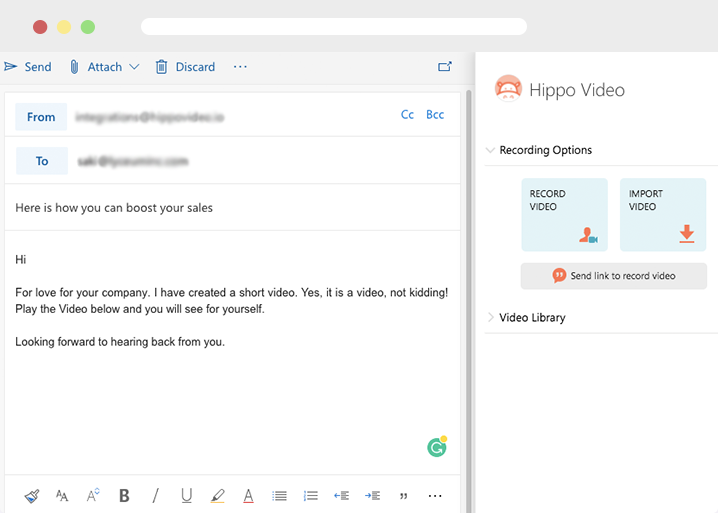Expand the Video Library section

click(491, 318)
